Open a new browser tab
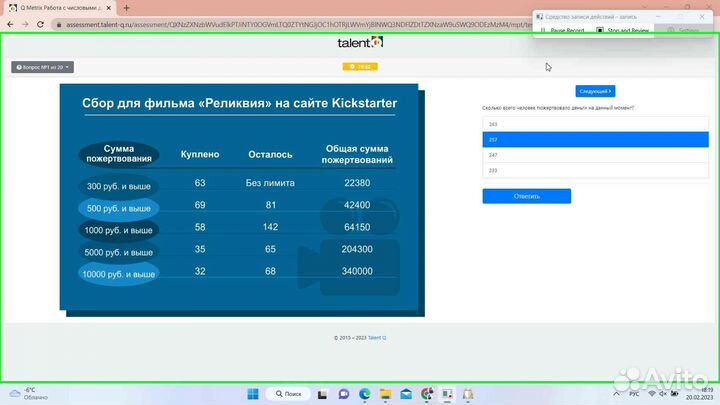 click(126, 7)
